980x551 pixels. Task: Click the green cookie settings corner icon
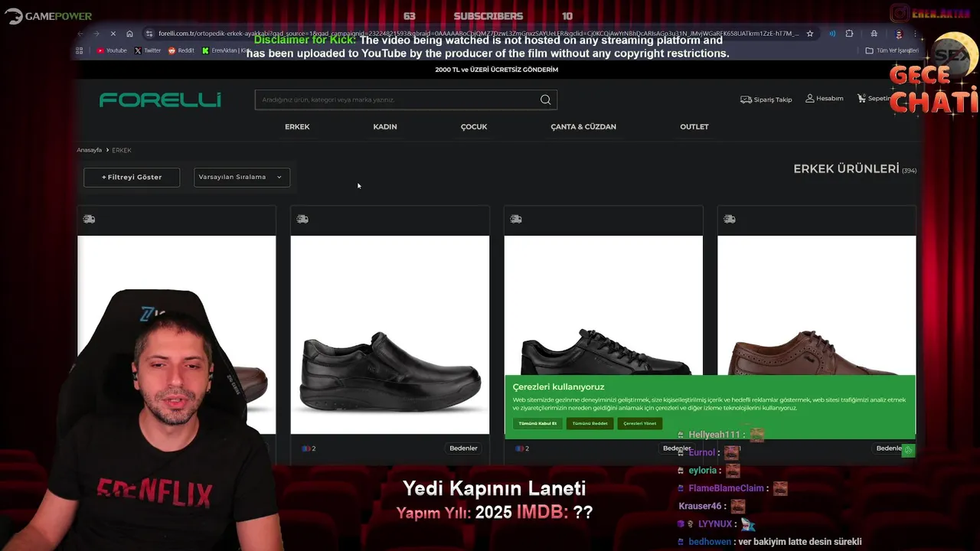(x=908, y=450)
